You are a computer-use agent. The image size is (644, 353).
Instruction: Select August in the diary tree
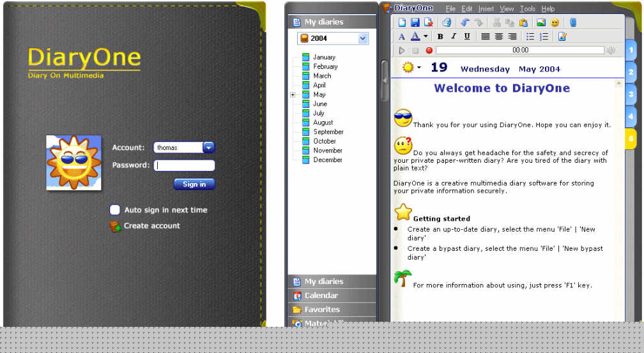pos(323,123)
